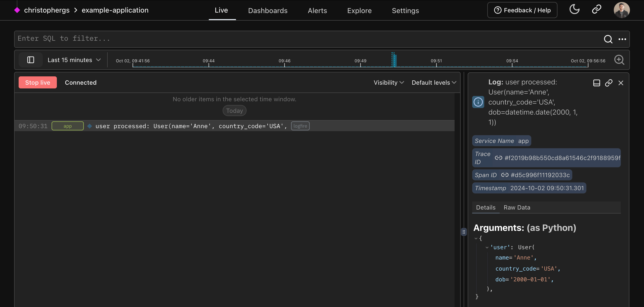The image size is (644, 307).
Task: Copy the Trace ID using its link icon
Action: point(499,158)
